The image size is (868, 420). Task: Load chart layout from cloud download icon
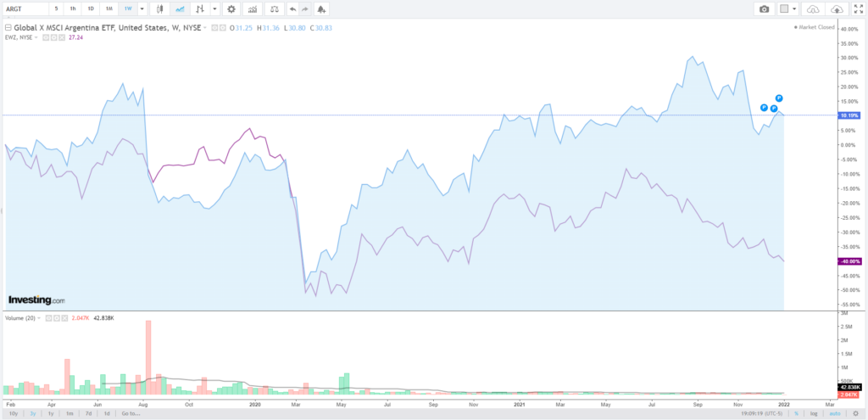(813, 8)
